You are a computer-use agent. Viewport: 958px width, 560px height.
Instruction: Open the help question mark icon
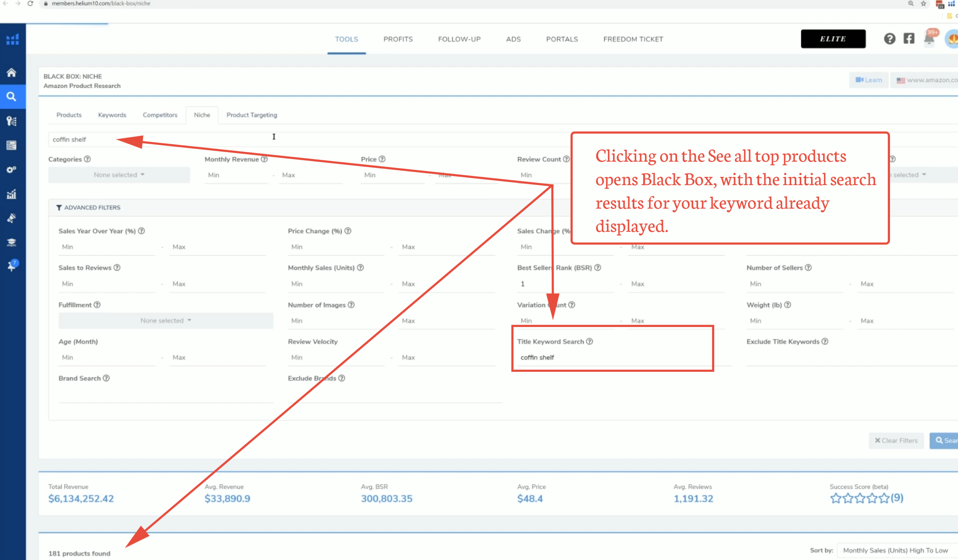(889, 39)
